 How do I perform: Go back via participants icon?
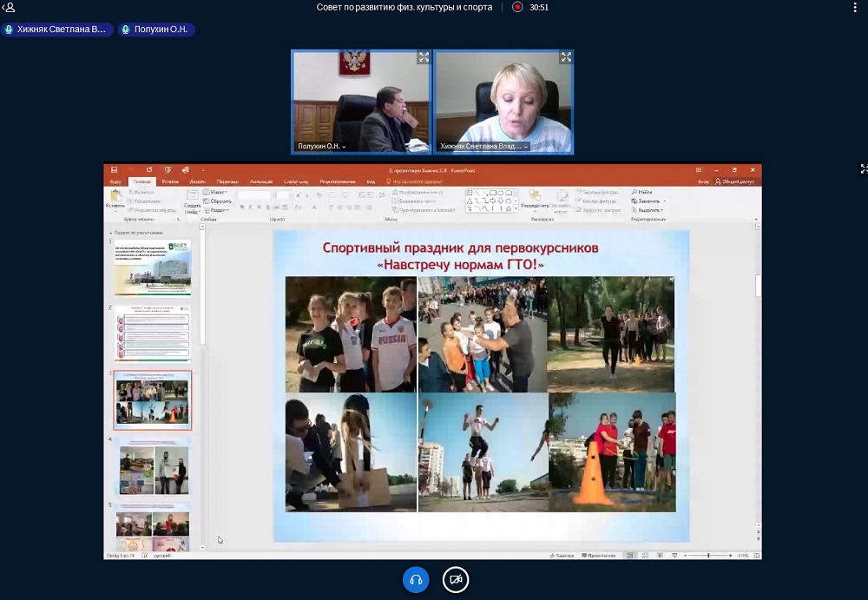pos(9,7)
